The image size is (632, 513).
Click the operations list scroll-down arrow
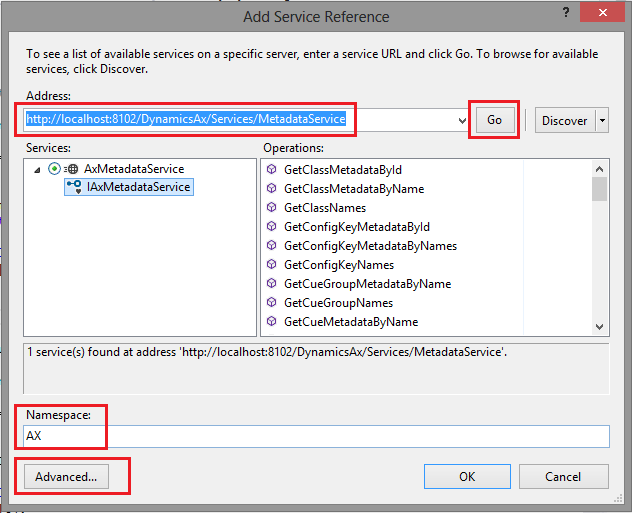pyautogui.click(x=599, y=326)
